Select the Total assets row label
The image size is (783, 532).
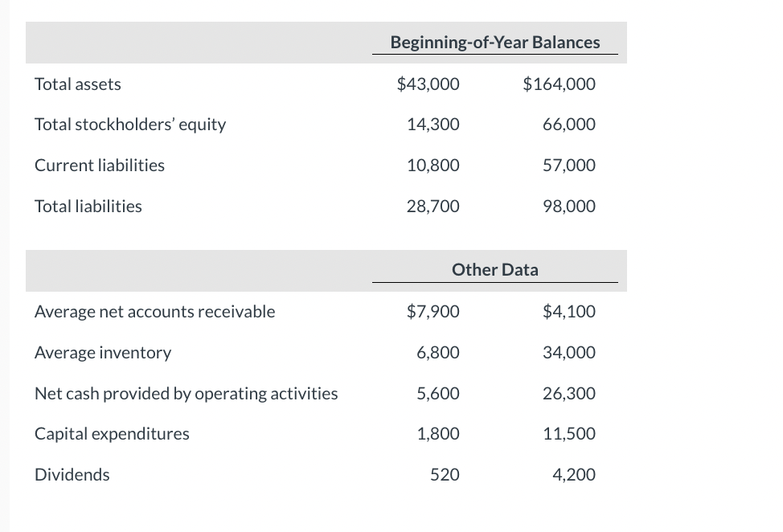(x=78, y=84)
